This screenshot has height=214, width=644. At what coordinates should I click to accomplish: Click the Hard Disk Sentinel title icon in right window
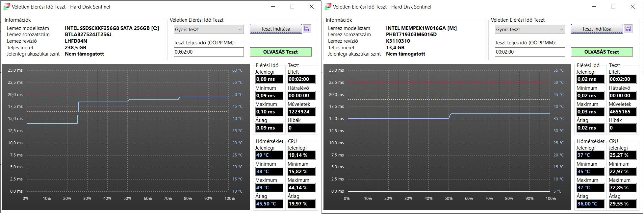pyautogui.click(x=327, y=7)
